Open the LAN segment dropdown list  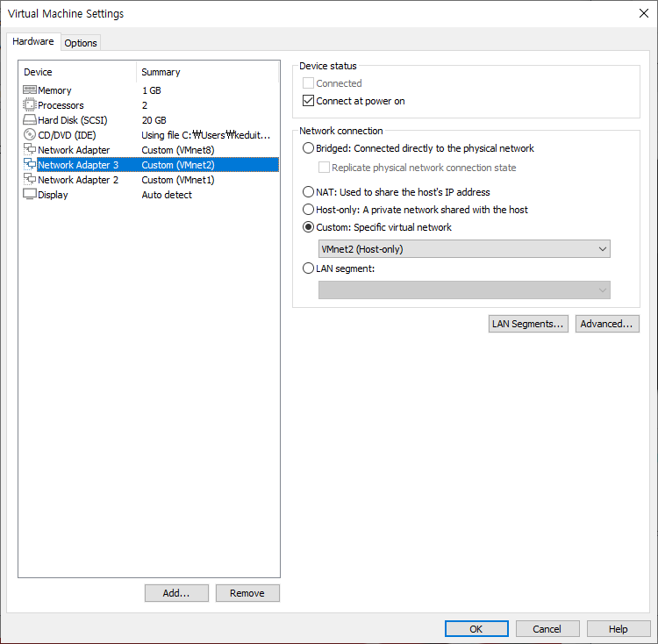point(464,290)
